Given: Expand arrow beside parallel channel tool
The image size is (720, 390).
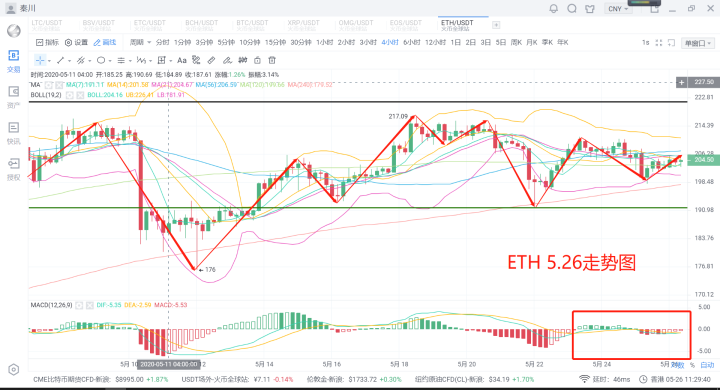Looking at the screenshot, I should 90,61.
